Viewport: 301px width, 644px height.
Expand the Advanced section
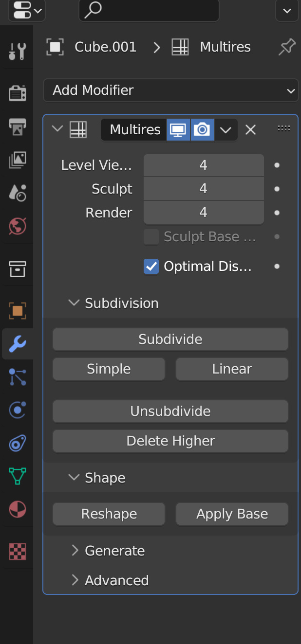point(117,580)
